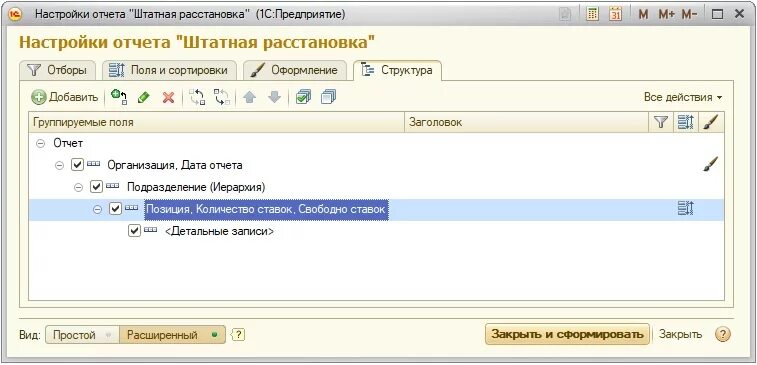Viewport: 757px width, 365px height.
Task: Click the uncheck all boxes icon
Action: 328,97
